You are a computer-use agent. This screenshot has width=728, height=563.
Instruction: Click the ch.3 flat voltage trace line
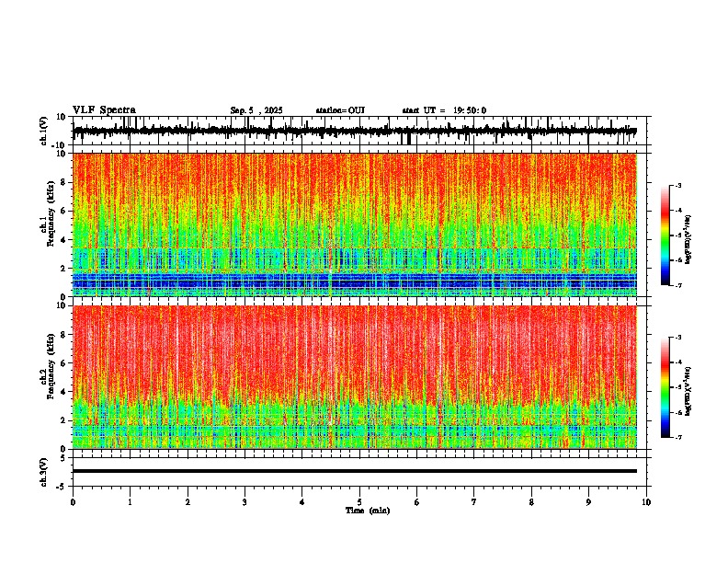coord(354,471)
